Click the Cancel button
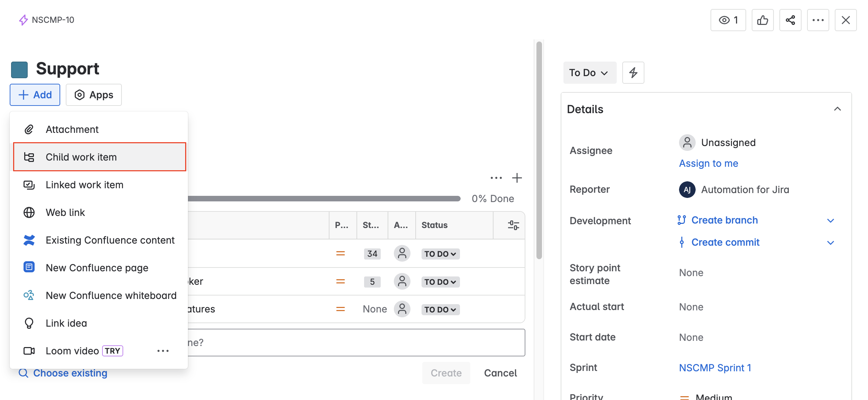 point(500,373)
